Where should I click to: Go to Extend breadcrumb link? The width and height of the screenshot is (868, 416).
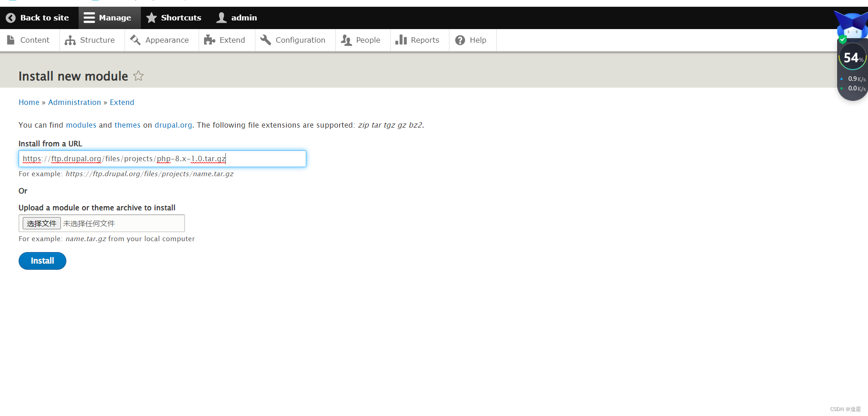pos(122,102)
